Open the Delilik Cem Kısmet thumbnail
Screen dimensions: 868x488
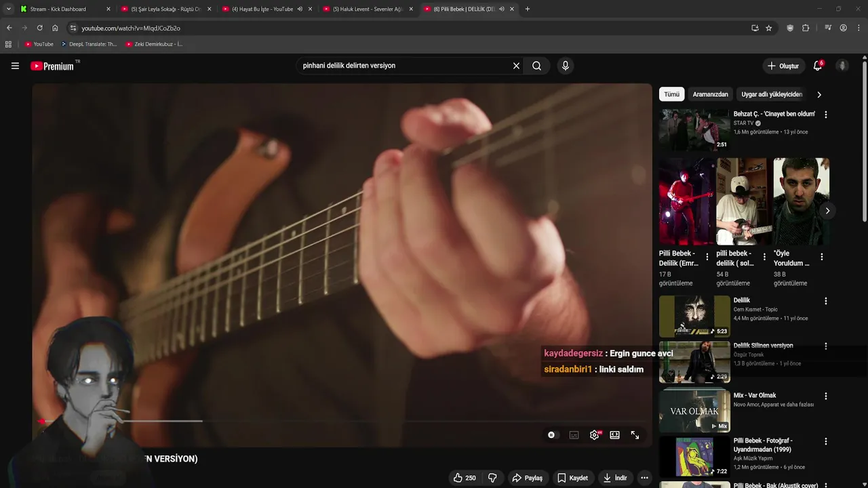click(x=694, y=316)
